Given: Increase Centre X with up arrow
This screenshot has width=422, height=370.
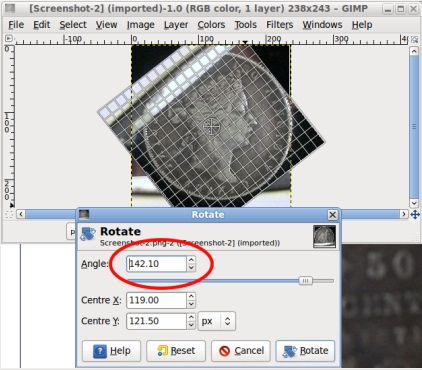Looking at the screenshot, I should tap(191, 296).
